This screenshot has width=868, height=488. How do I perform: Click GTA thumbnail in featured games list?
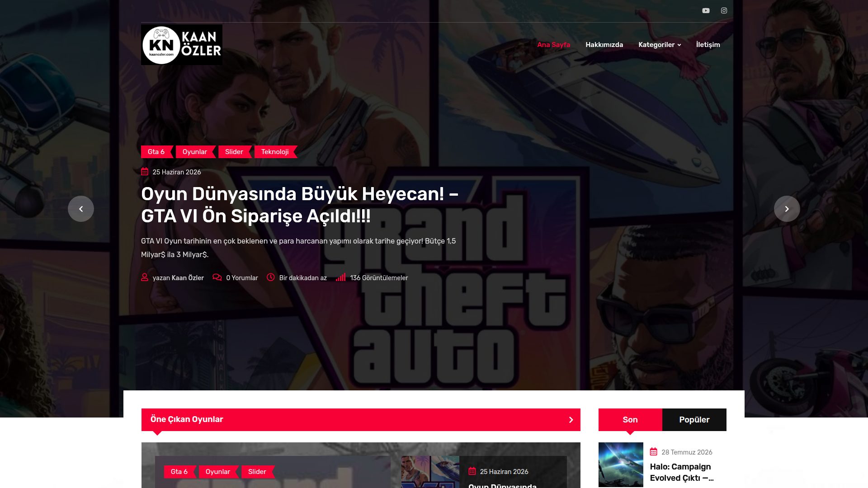coord(430,472)
